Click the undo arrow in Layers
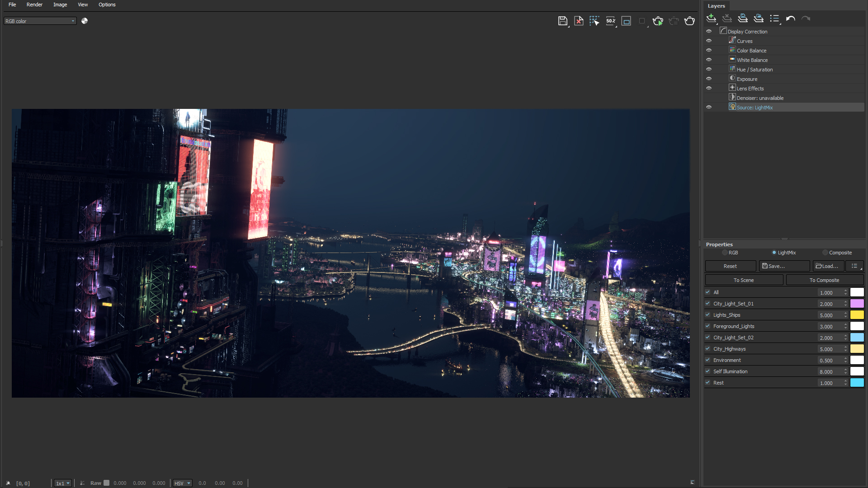The width and height of the screenshot is (868, 488). click(790, 19)
